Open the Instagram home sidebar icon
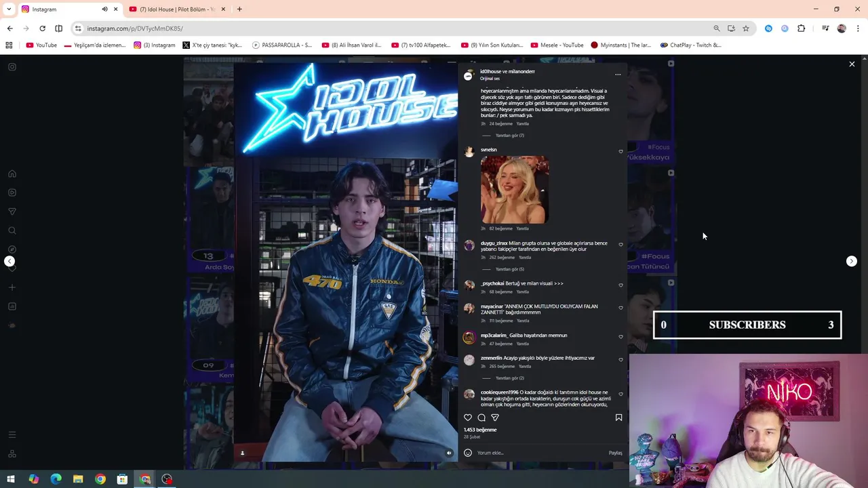The image size is (868, 488). tap(12, 174)
